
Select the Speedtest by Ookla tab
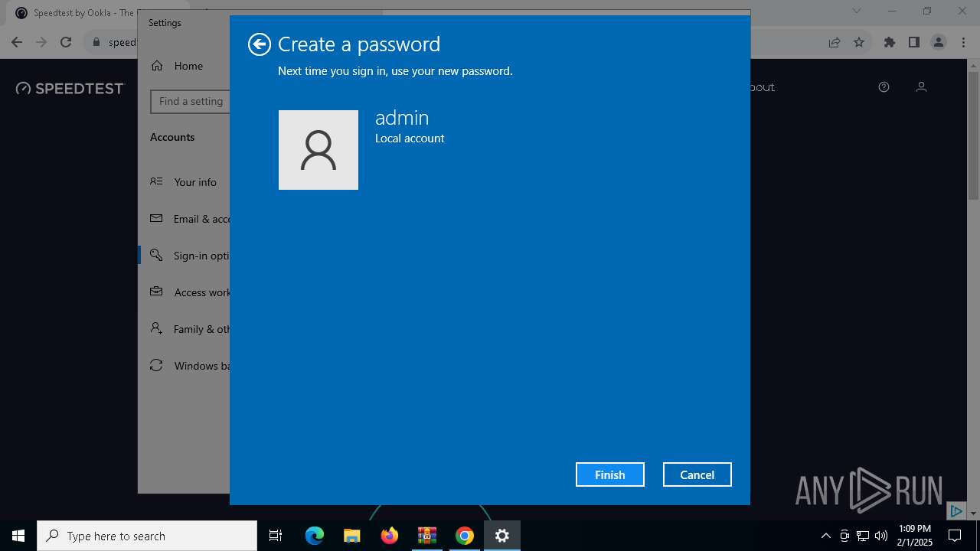(x=75, y=13)
